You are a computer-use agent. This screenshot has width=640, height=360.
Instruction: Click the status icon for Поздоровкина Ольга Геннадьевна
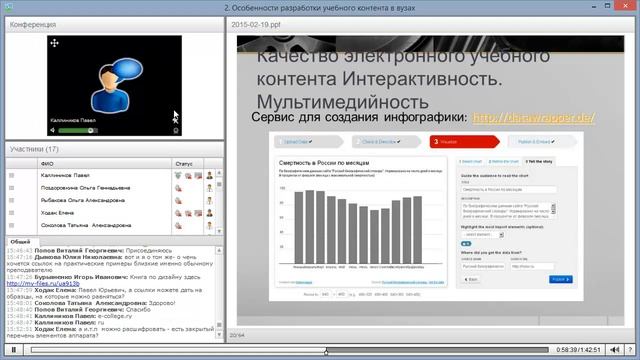coord(178,188)
